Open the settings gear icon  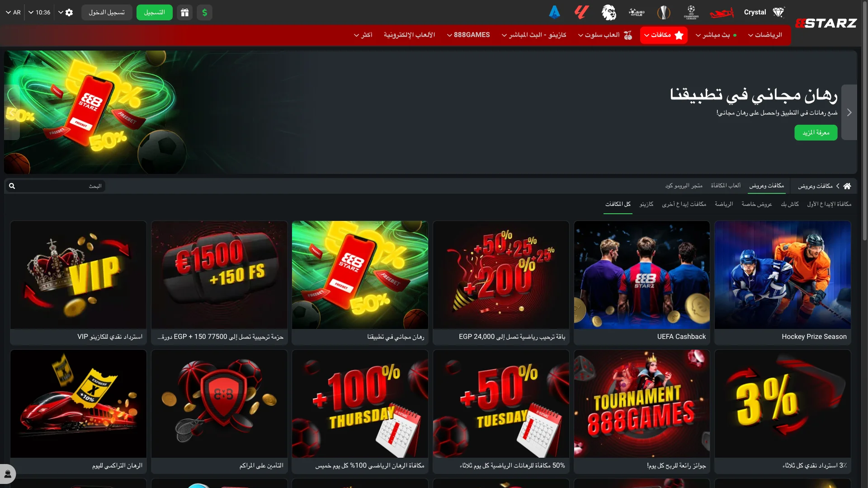coord(69,13)
